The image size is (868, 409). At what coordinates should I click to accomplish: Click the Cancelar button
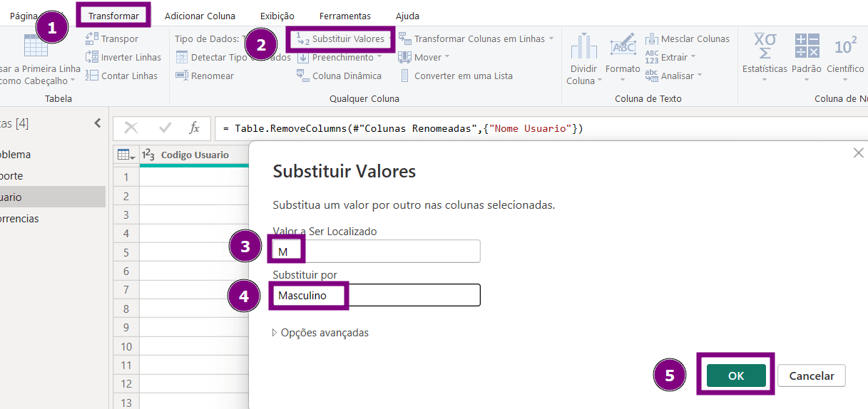(812, 376)
